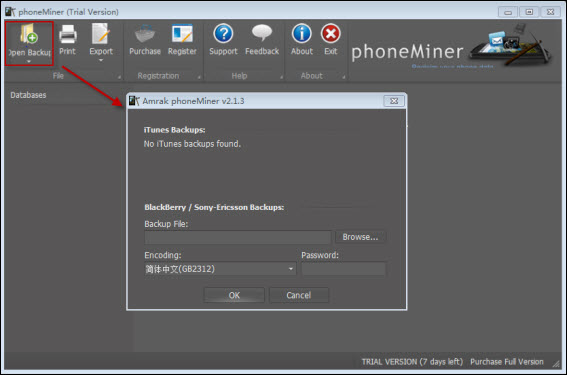567x375 pixels.
Task: Maximize the phoneMiner main window
Action: pos(529,12)
